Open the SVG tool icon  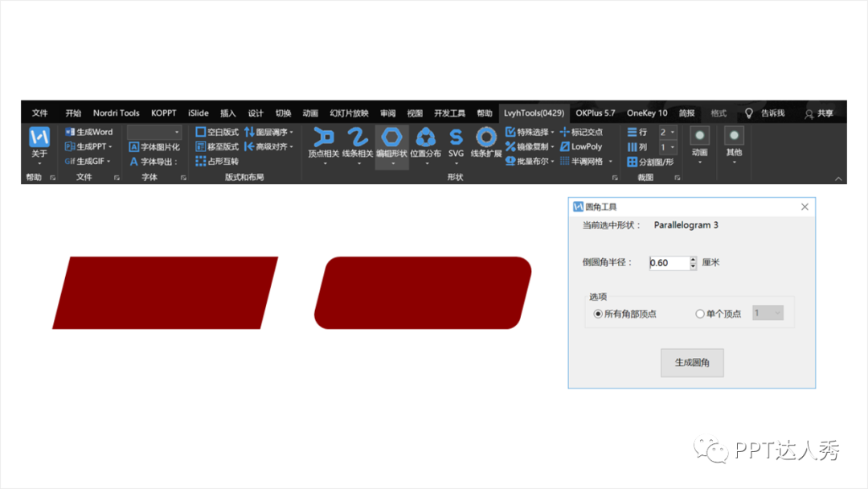click(x=456, y=137)
